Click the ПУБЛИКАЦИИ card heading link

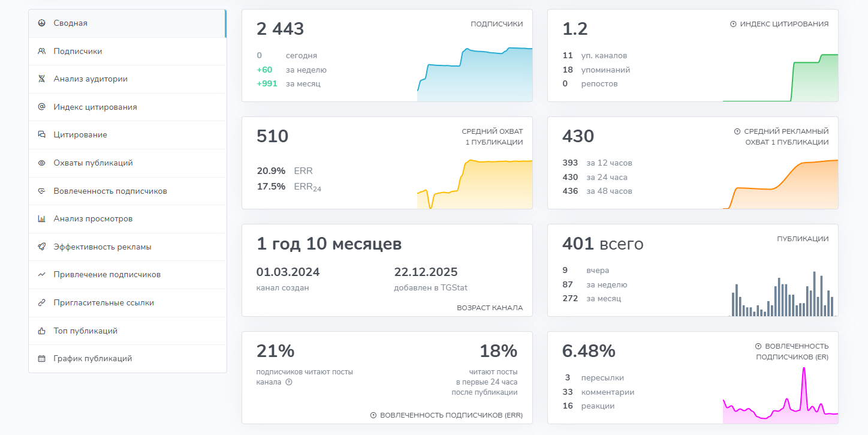[803, 239]
